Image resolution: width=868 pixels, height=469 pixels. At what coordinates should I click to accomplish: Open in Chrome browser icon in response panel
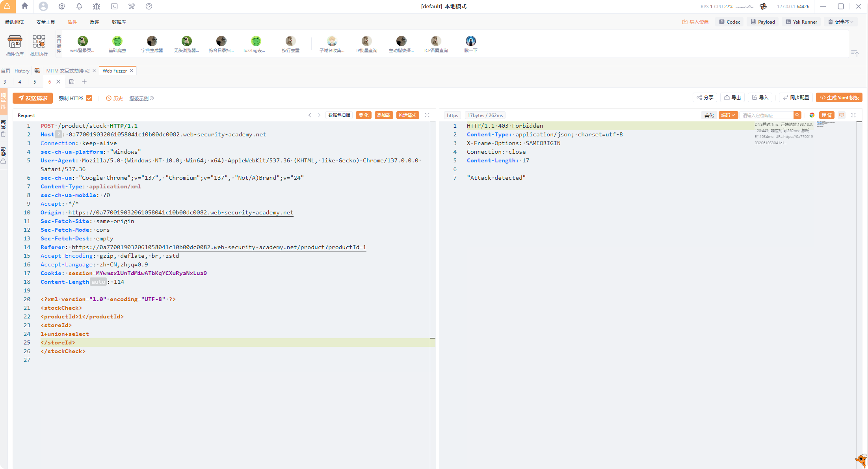[812, 115]
